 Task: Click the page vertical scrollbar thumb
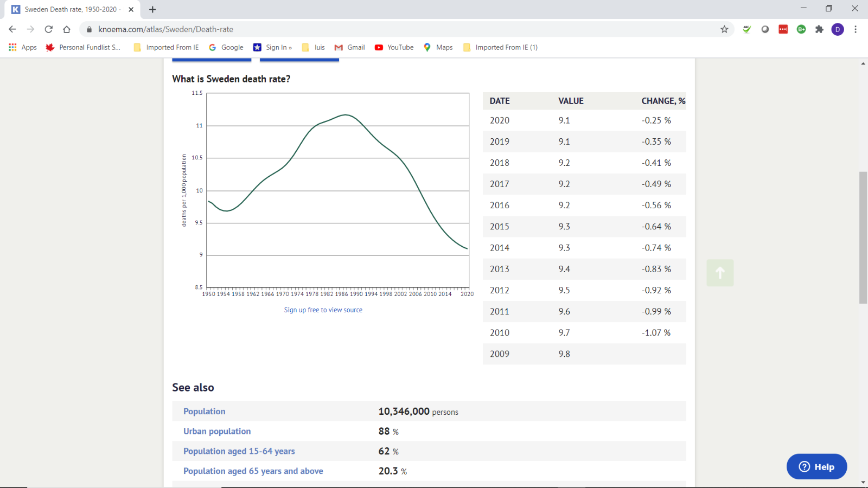coord(863,237)
